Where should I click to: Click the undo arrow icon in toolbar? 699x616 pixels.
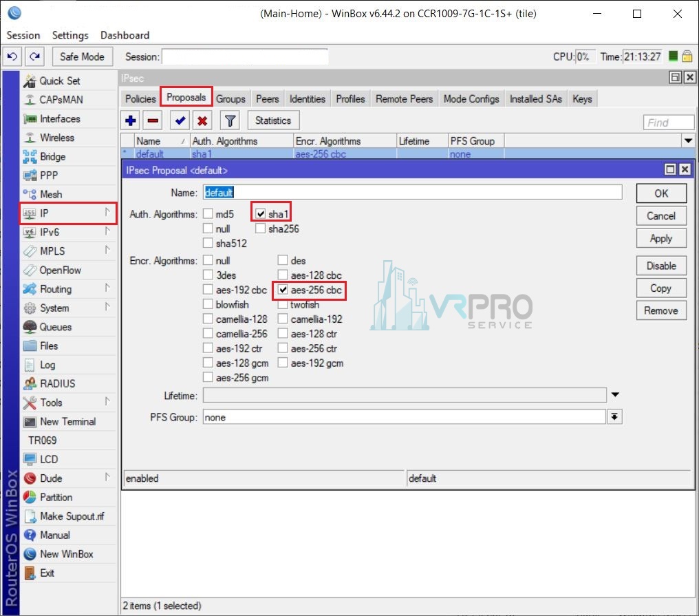12,56
